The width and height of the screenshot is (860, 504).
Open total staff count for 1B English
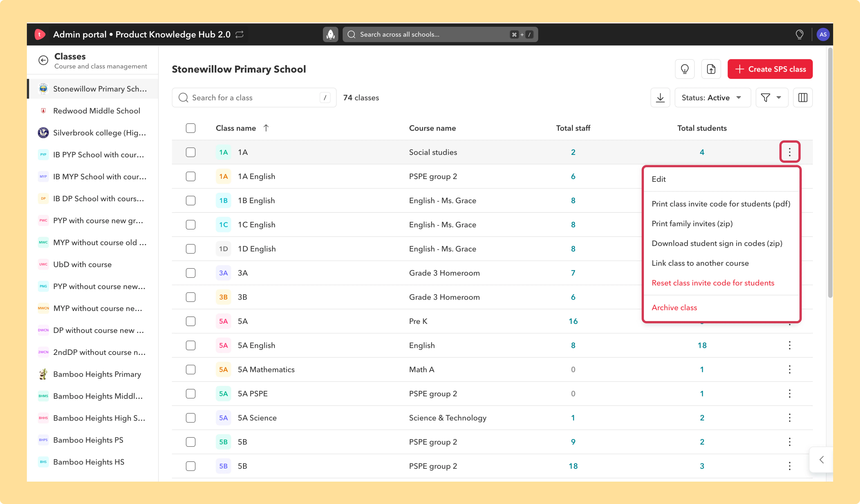pos(573,201)
